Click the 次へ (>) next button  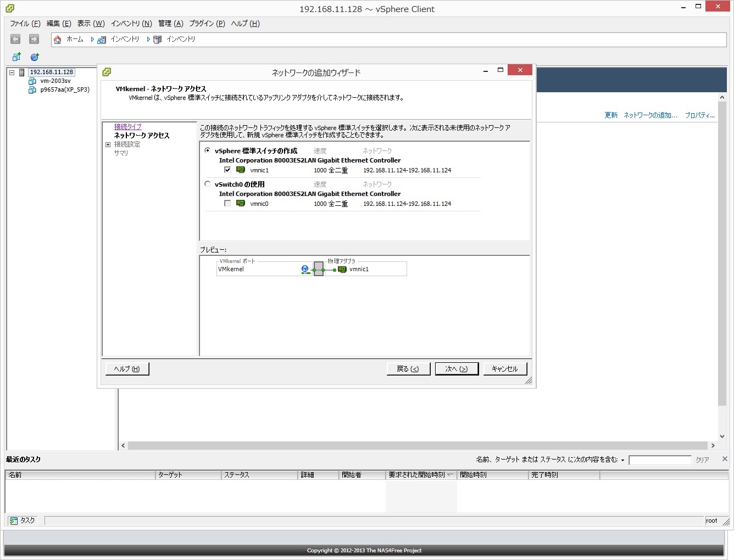click(457, 369)
